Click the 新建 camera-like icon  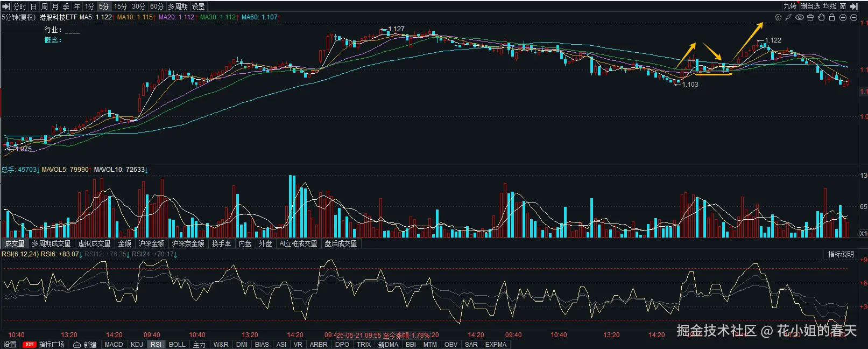pyautogui.click(x=77, y=345)
